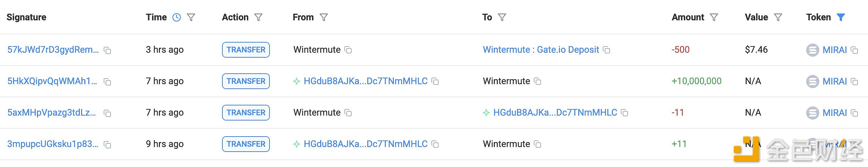This screenshot has height=167, width=868.
Task: Toggle the Time column clock format icon
Action: click(x=177, y=17)
